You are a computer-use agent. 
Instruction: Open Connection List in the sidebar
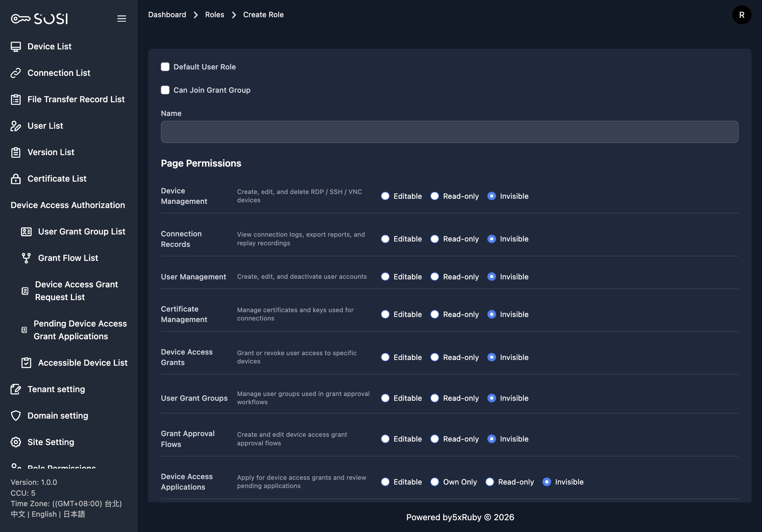click(59, 73)
